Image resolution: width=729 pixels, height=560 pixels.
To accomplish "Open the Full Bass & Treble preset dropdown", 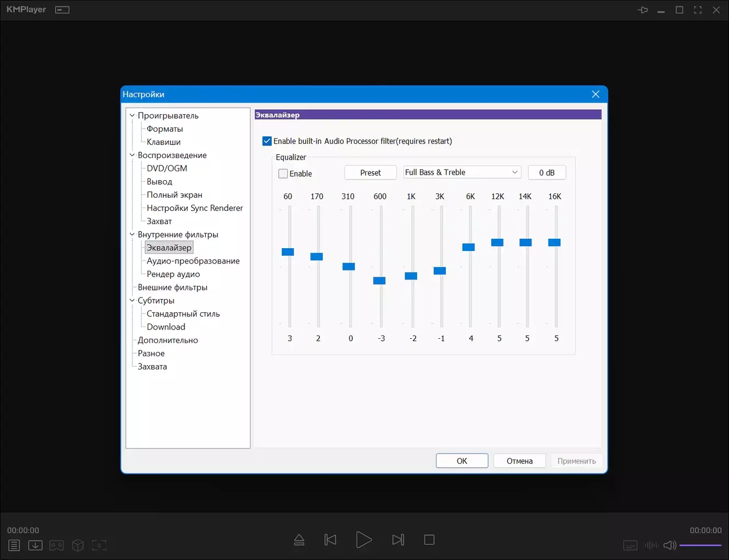I will (x=462, y=172).
